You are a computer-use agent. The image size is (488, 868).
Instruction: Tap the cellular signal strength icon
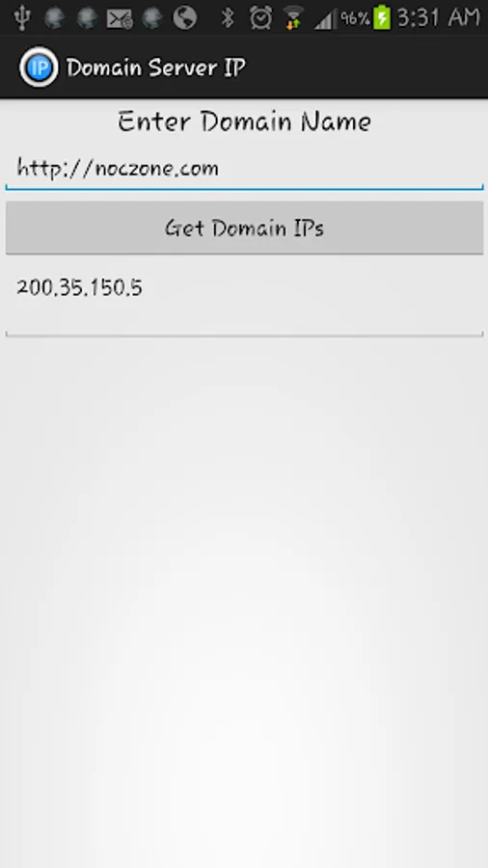tap(325, 19)
